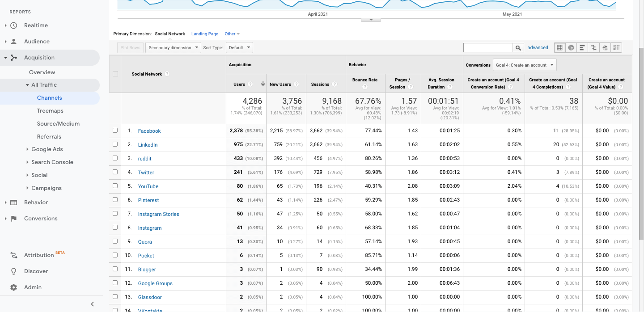Collapse the chart with the middle arrow
Screen dimensions: 644x312
pyautogui.click(x=371, y=20)
